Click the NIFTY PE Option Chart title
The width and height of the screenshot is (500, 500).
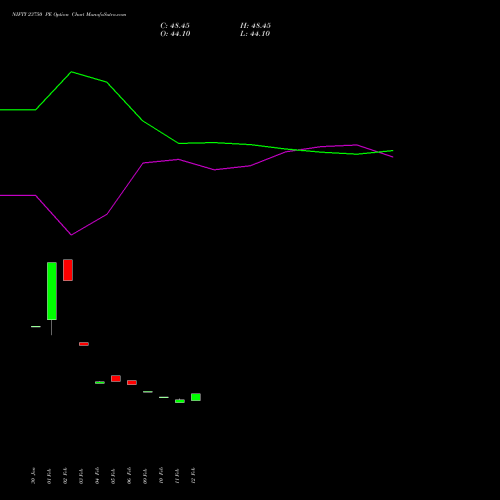coord(69,15)
